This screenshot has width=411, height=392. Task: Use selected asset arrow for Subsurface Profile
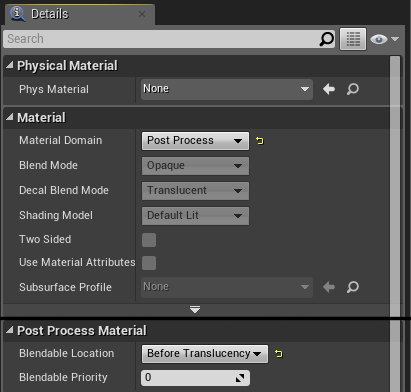pos(329,287)
